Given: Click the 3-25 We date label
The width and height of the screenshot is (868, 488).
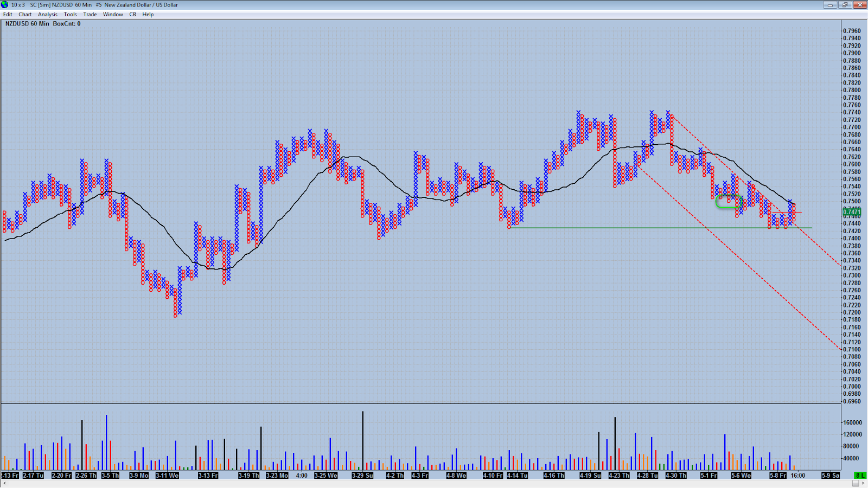Looking at the screenshot, I should [326, 476].
